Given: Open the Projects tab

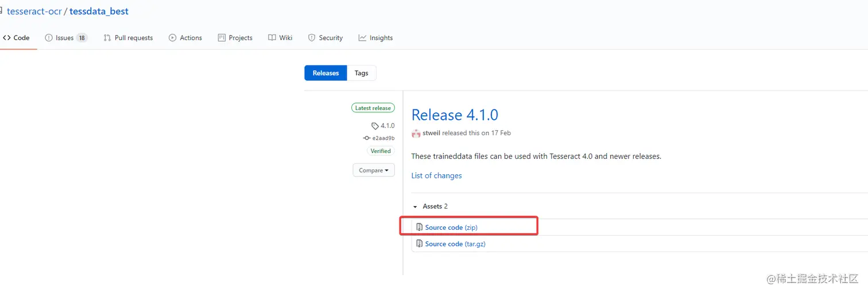Looking at the screenshot, I should (235, 38).
